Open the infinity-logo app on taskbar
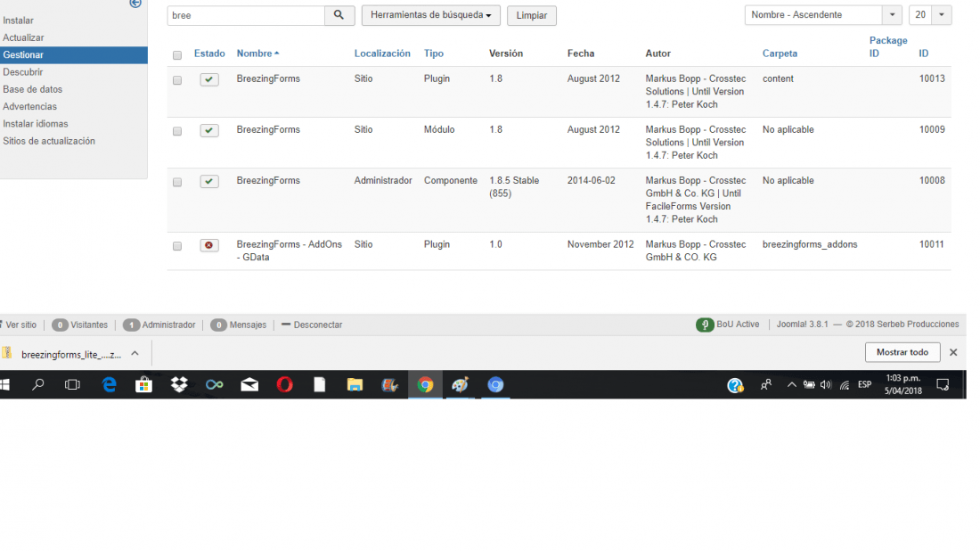The image size is (980, 551). [x=215, y=384]
